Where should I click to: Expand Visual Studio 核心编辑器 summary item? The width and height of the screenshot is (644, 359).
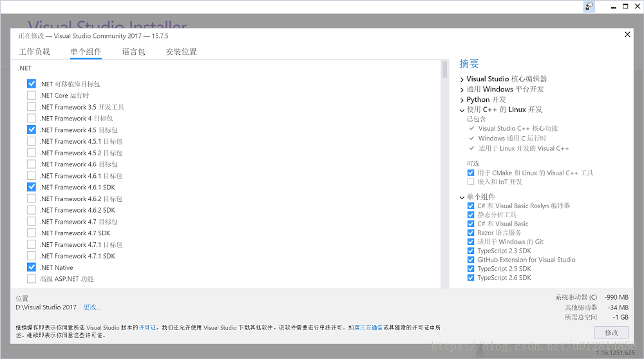point(462,79)
